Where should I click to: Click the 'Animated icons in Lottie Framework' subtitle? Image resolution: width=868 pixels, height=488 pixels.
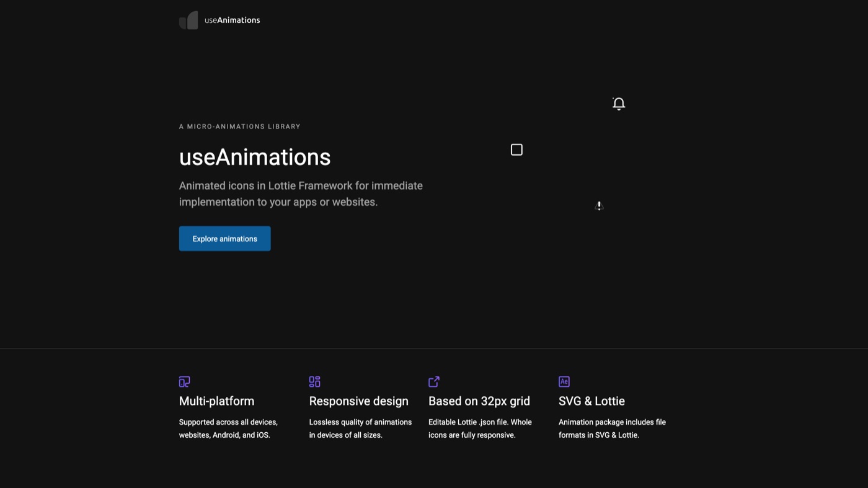301,193
